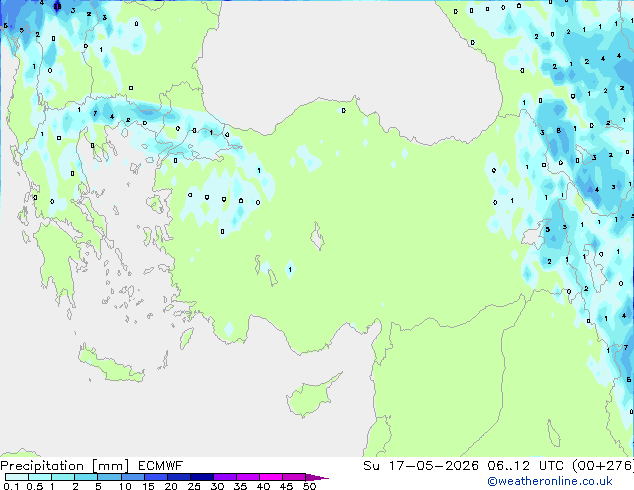Click the purple arrow above 50 on legend

317,477
